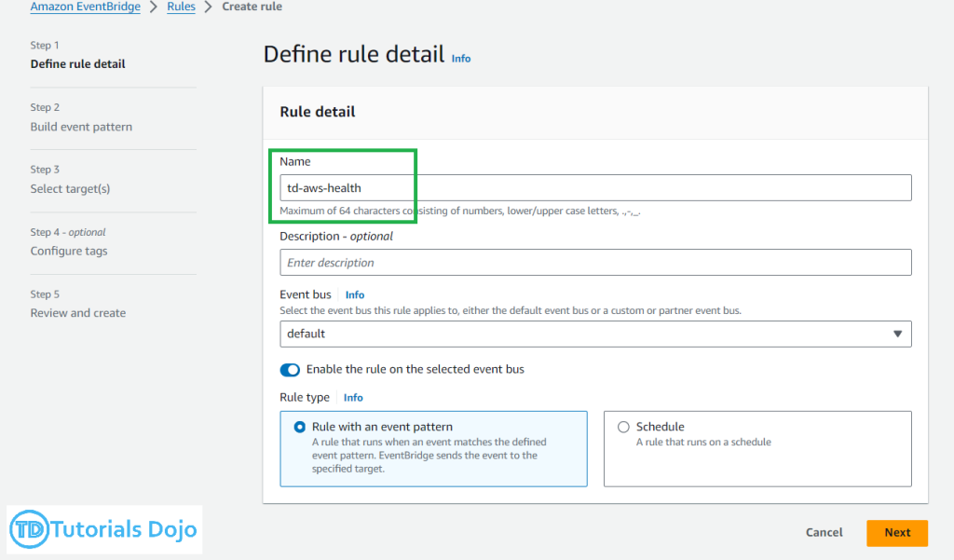View Info link next to Rule type
Image resolution: width=954 pixels, height=560 pixels.
[353, 397]
